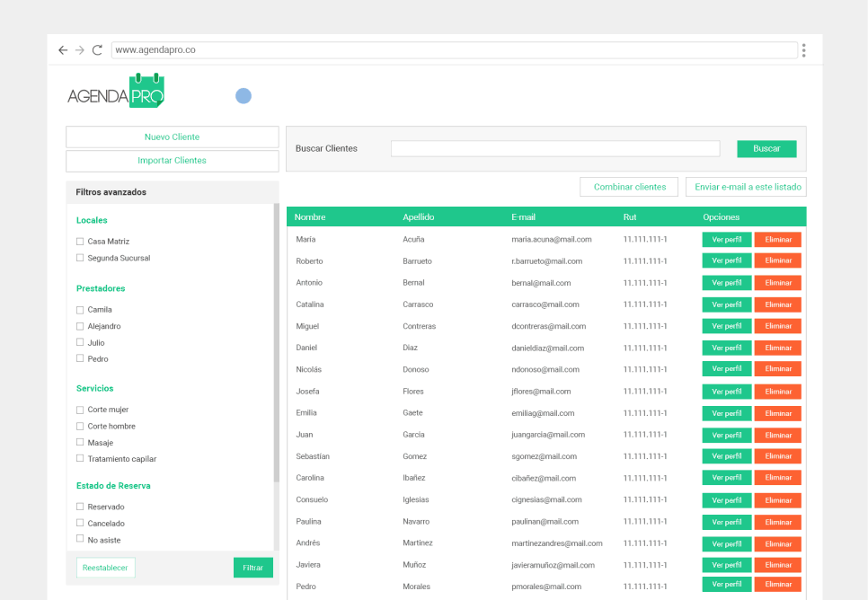Select the Corte hombre service checkbox

pyautogui.click(x=80, y=426)
